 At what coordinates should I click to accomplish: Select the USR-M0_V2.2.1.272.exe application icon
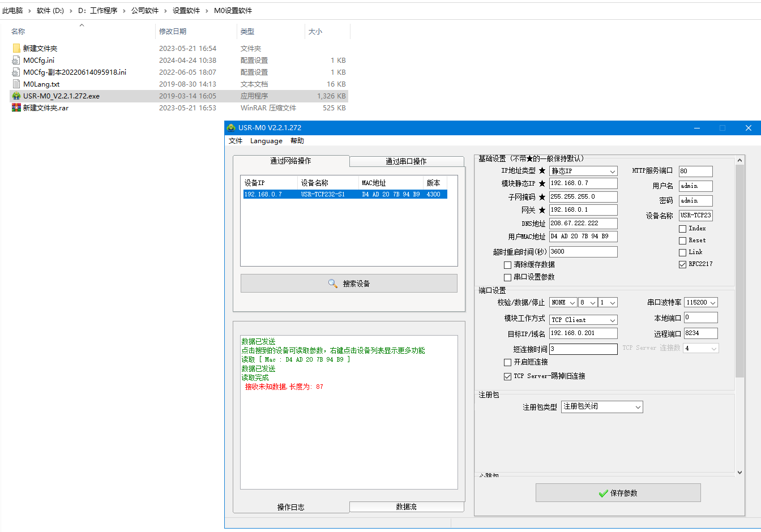point(16,96)
